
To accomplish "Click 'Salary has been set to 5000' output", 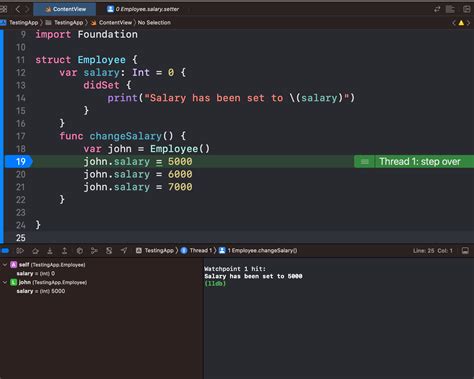I will 253,276.
